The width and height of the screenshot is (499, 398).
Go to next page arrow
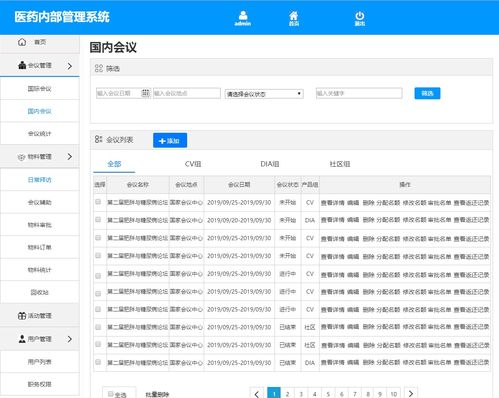411,394
